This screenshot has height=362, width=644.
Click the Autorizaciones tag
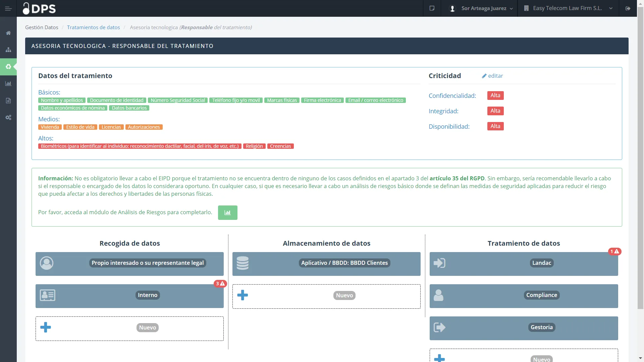144,127
